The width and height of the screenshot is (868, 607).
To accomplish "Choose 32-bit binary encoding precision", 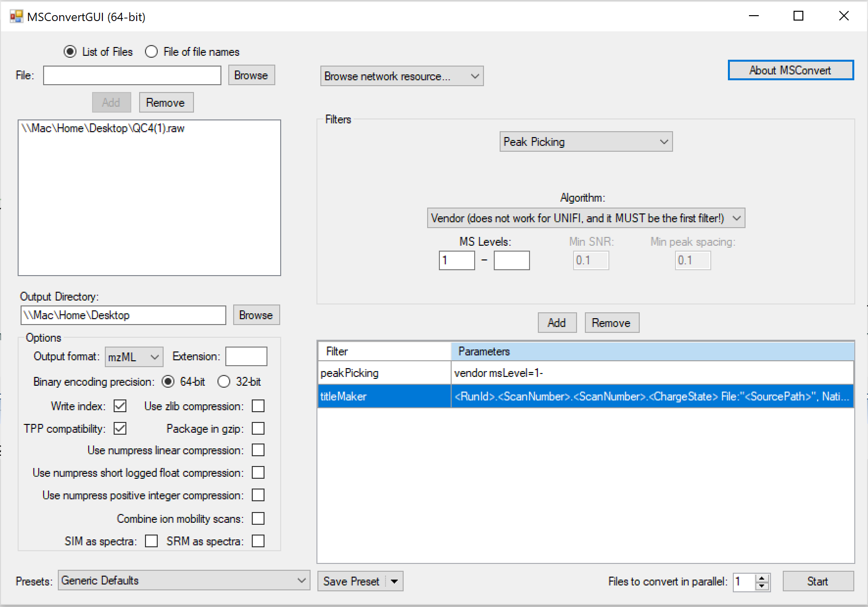I will (224, 381).
